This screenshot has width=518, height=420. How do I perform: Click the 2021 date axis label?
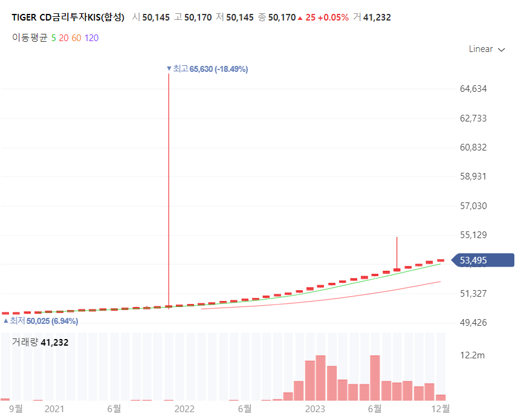click(54, 409)
